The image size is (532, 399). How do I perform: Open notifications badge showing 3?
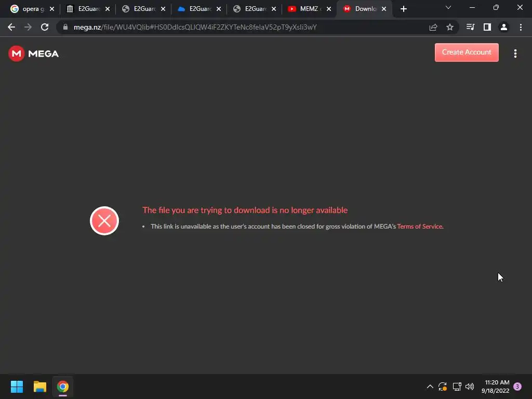coord(517,387)
